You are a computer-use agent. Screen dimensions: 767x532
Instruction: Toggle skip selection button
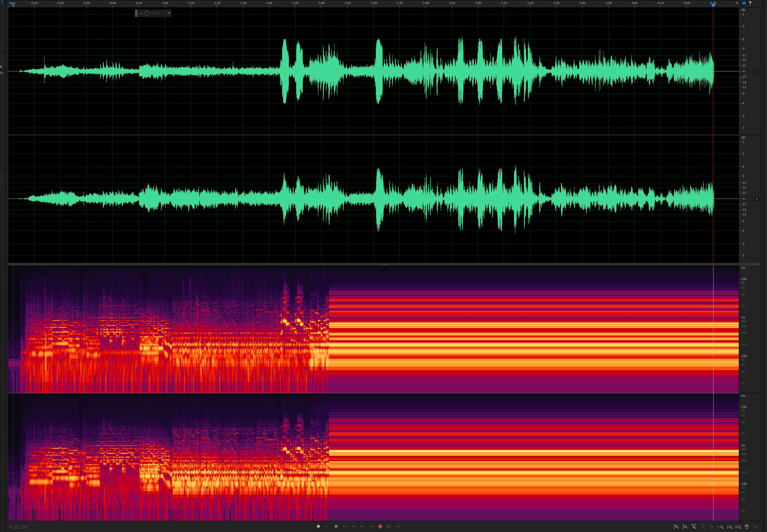tap(398, 526)
